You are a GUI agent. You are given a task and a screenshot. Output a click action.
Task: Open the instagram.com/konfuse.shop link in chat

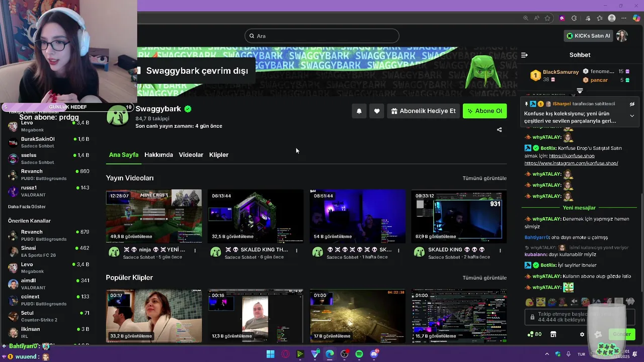571,163
